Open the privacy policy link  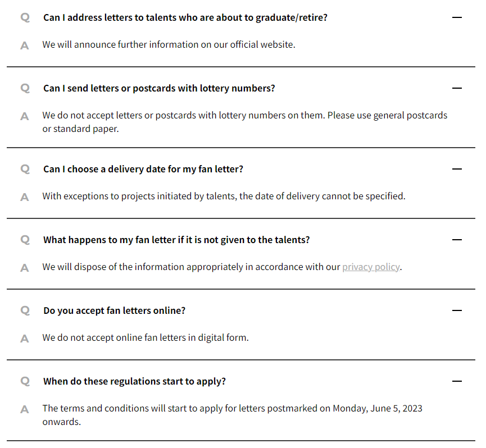371,267
